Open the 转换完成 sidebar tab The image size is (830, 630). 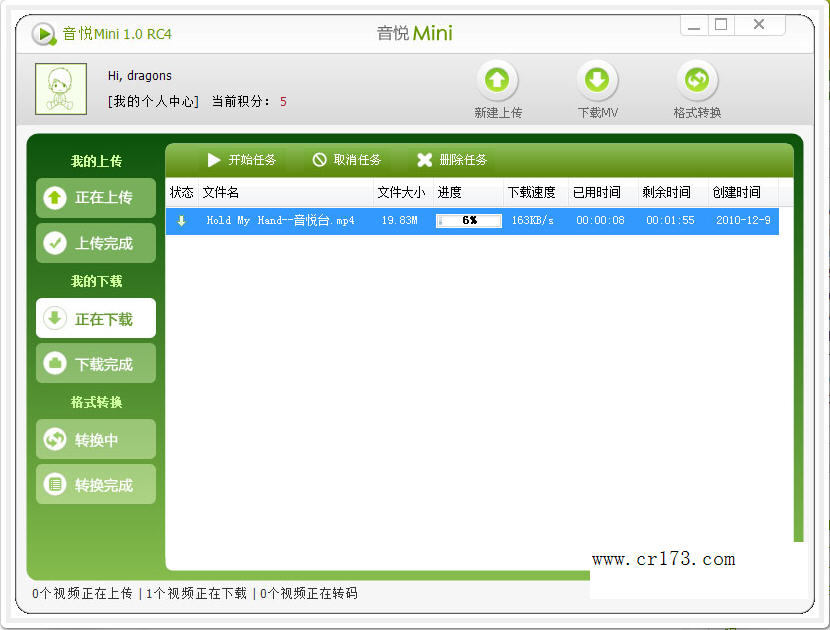coord(96,484)
